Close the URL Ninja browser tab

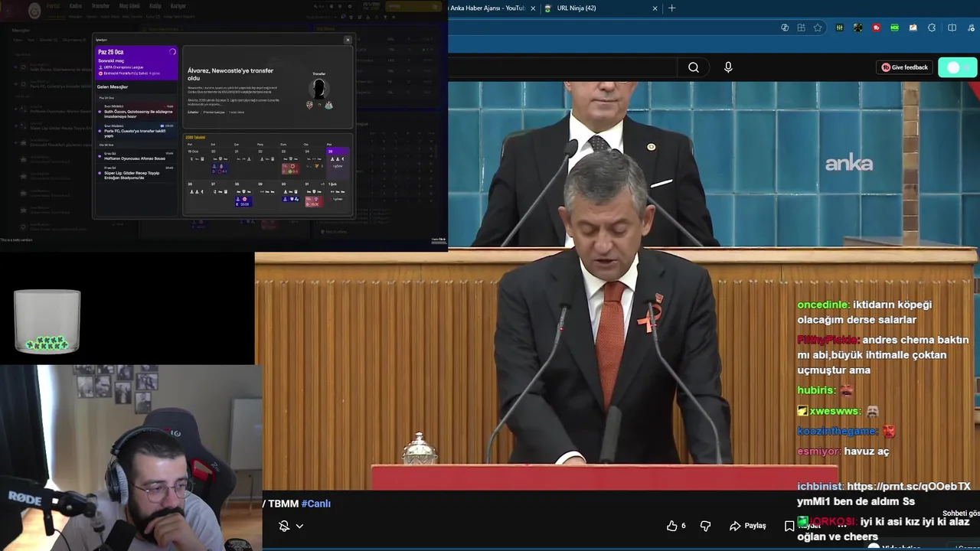click(655, 8)
